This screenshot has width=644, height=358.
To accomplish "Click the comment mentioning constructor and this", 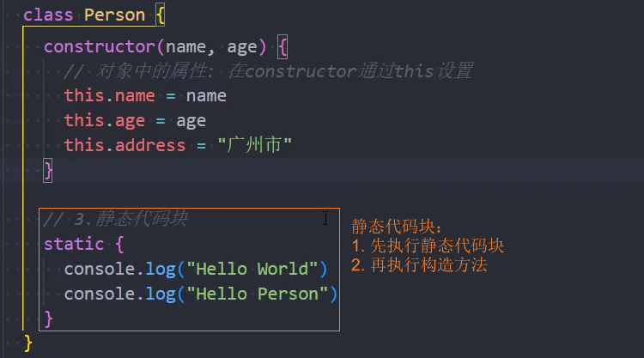I will (269, 71).
